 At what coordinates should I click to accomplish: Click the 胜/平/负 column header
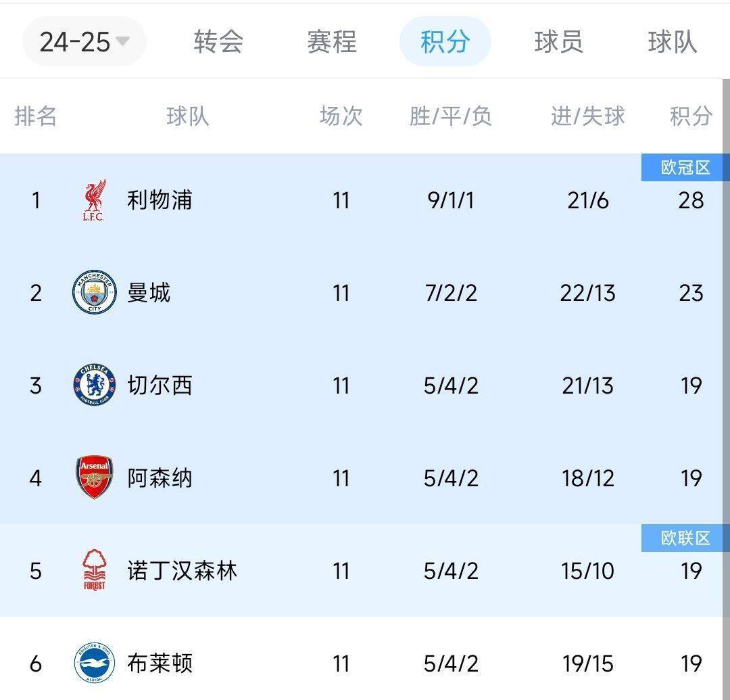[x=449, y=117]
